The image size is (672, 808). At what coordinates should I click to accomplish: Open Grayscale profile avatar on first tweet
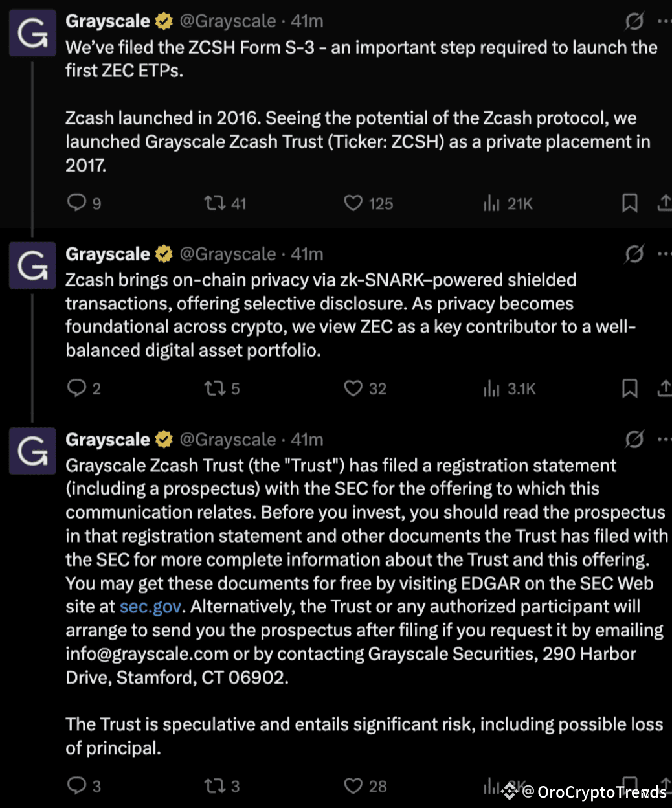(32, 34)
